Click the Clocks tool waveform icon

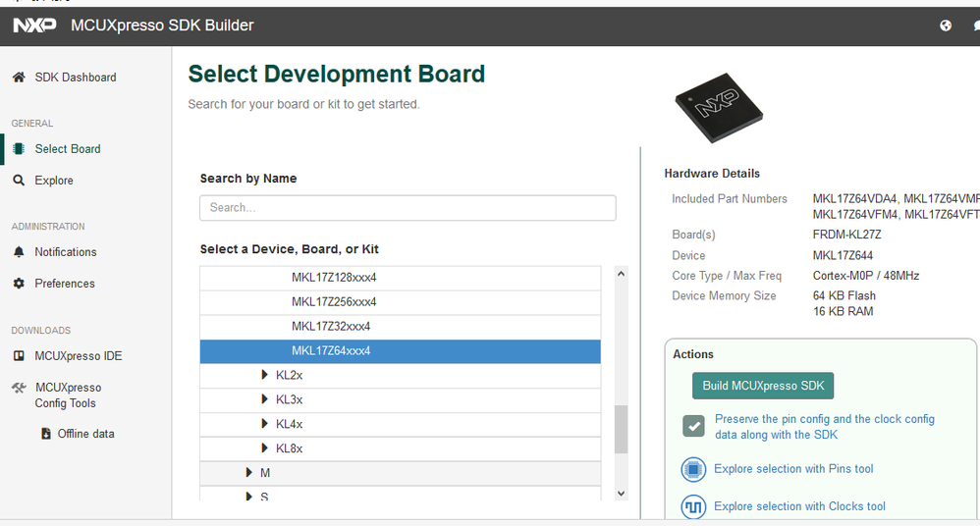click(x=693, y=506)
